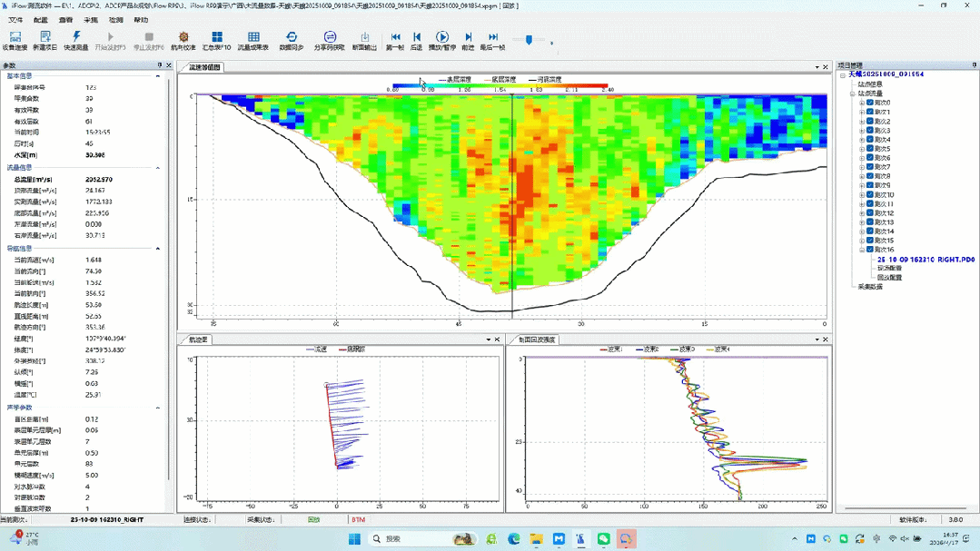Image resolution: width=980 pixels, height=551 pixels.
Task: Collapse the project root tree node
Action: pyautogui.click(x=843, y=75)
